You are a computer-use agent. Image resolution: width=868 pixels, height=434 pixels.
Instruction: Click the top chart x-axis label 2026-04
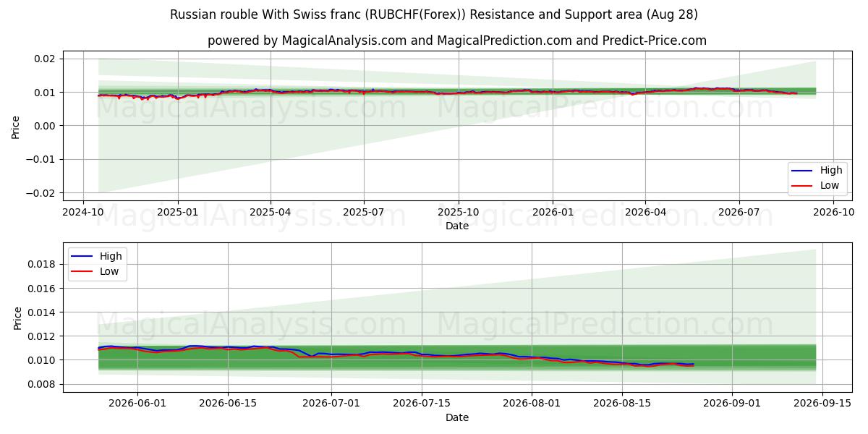tap(645, 211)
